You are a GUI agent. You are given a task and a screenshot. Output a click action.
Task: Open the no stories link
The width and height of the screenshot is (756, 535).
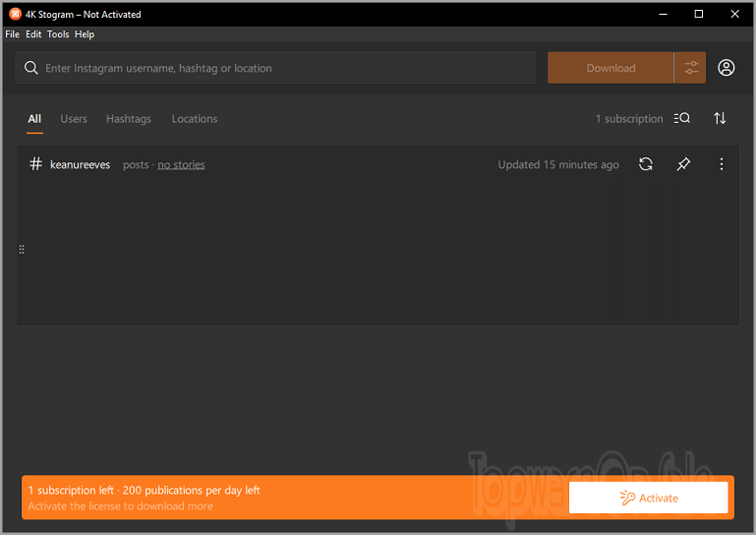(181, 164)
